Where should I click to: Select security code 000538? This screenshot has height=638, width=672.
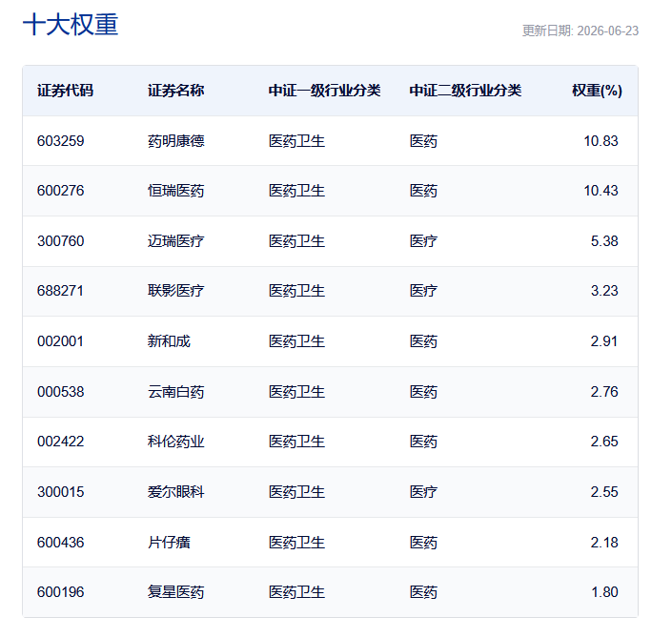(x=60, y=392)
